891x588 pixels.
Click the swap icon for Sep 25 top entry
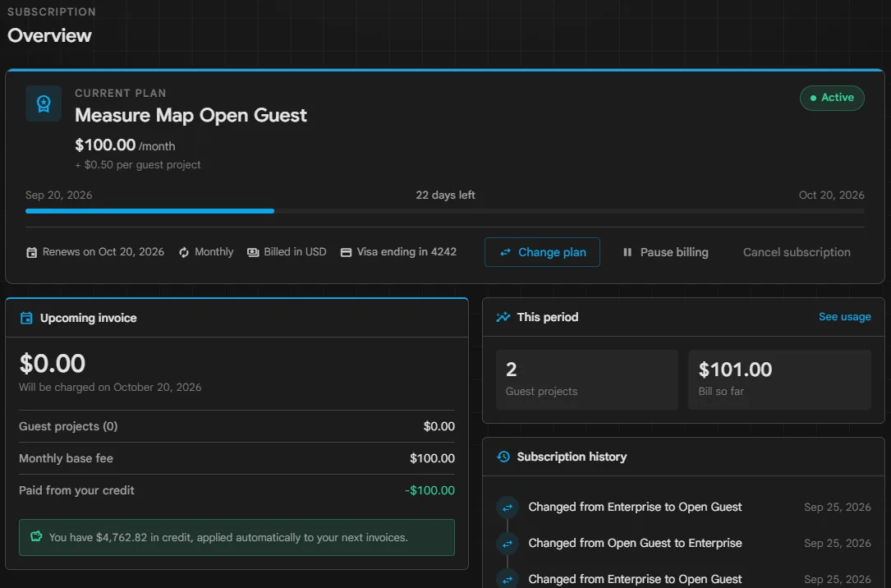point(508,507)
